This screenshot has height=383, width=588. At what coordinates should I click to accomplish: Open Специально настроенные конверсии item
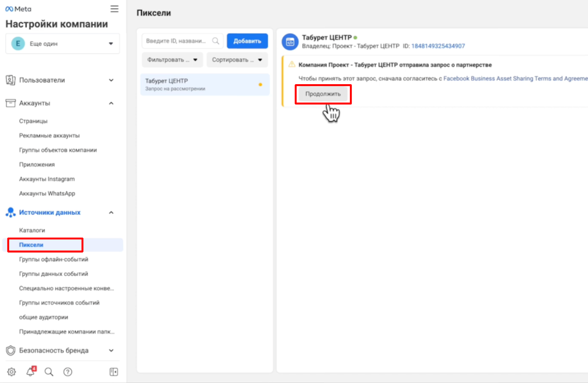coord(67,288)
